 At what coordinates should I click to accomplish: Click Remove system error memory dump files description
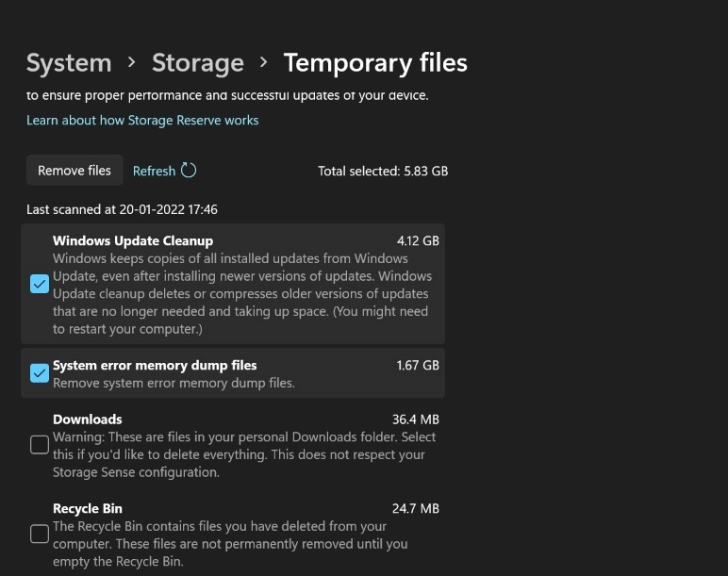[174, 383]
